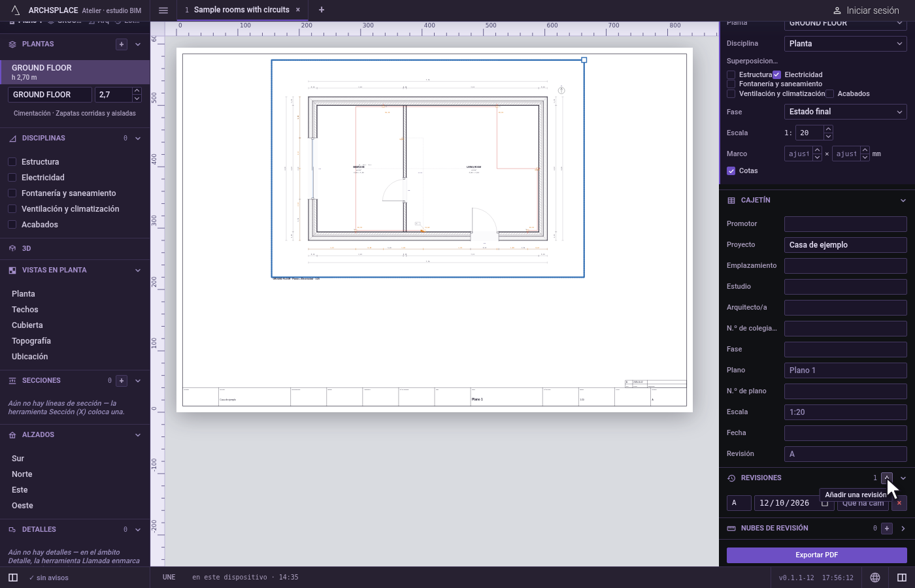Click the 3D view cube icon
The height and width of the screenshot is (588, 915).
click(12, 249)
